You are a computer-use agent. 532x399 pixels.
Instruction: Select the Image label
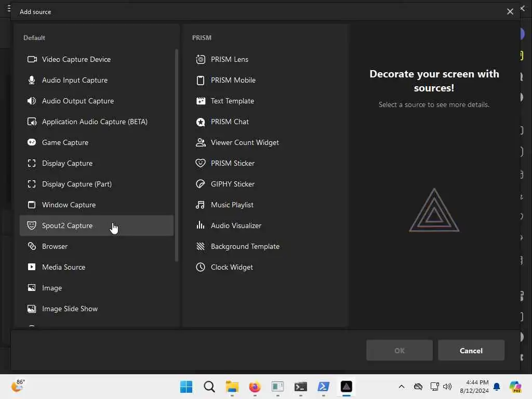point(52,288)
